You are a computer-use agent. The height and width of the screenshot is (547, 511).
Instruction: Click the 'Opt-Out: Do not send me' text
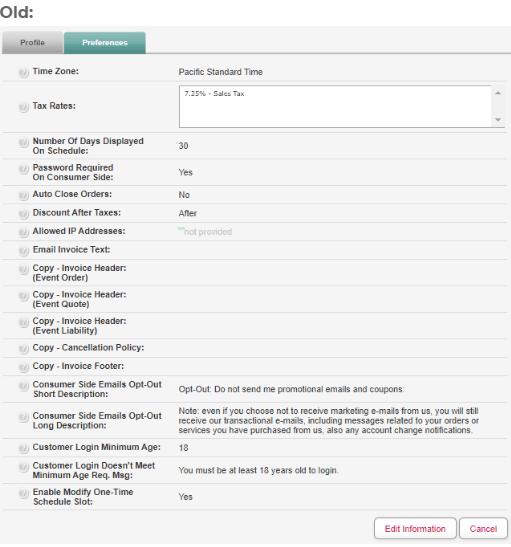pyautogui.click(x=291, y=389)
